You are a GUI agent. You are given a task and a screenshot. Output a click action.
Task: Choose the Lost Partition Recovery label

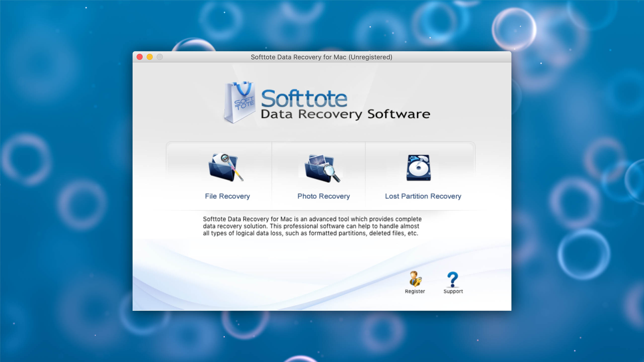[423, 196]
